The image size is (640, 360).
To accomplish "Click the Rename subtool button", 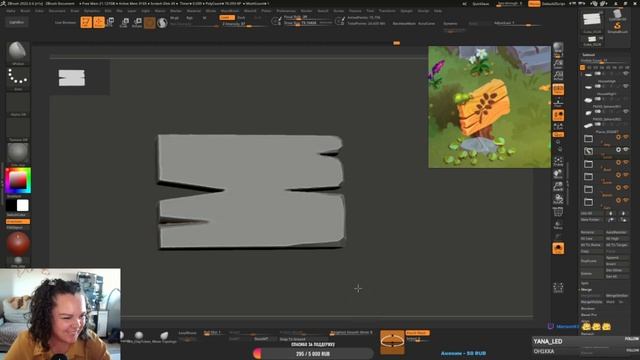I will (591, 232).
